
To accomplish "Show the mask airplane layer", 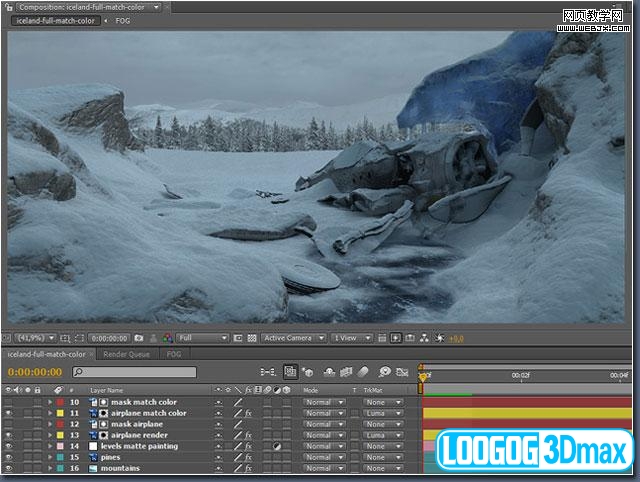I will pyautogui.click(x=9, y=424).
